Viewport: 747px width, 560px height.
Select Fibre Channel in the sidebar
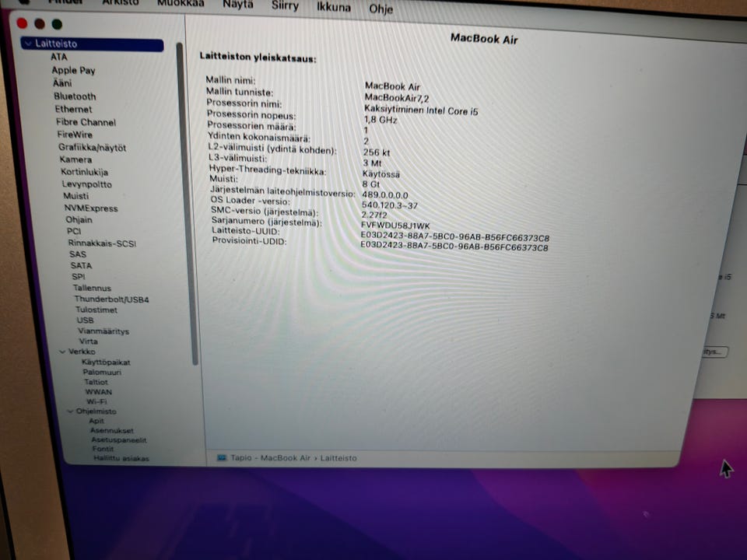pyautogui.click(x=86, y=122)
